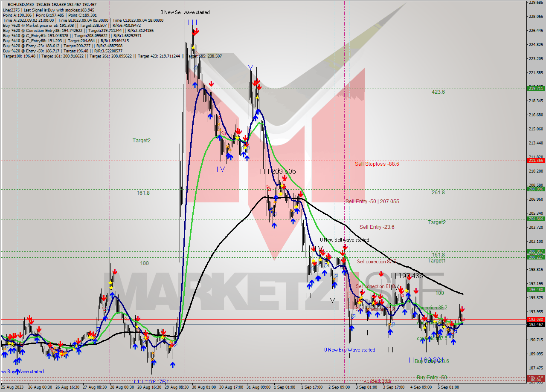Click the green 196.480 price tag

tap(536, 290)
